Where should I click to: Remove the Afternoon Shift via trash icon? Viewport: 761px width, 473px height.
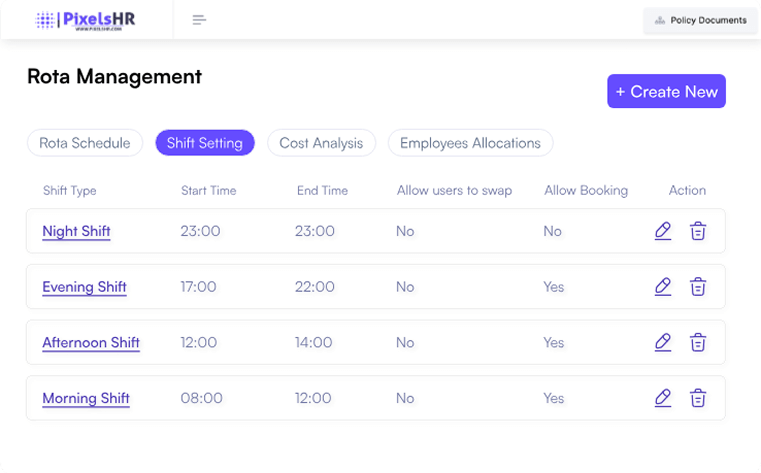[x=698, y=342]
